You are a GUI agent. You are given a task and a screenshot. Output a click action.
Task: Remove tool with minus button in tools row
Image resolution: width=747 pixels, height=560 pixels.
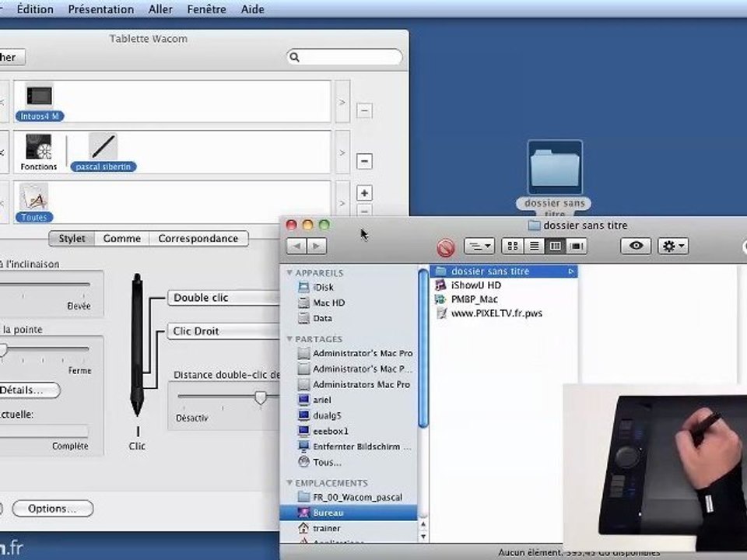(x=364, y=161)
